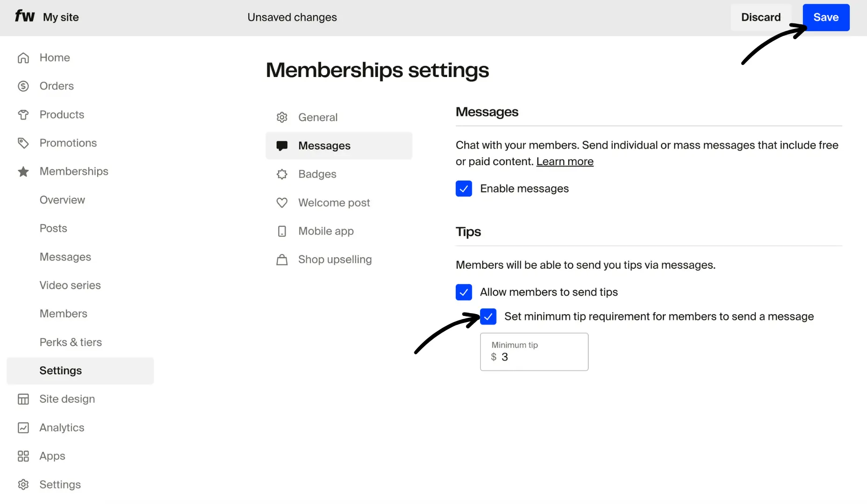Image resolution: width=867 pixels, height=504 pixels.
Task: Disable Allow members to send tips
Action: coord(464,292)
